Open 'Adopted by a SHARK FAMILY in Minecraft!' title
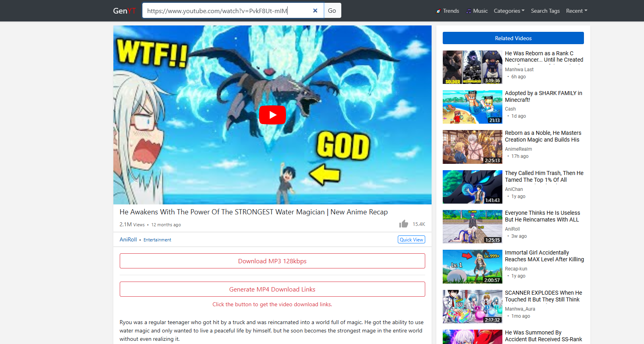The width and height of the screenshot is (644, 344). click(x=544, y=96)
